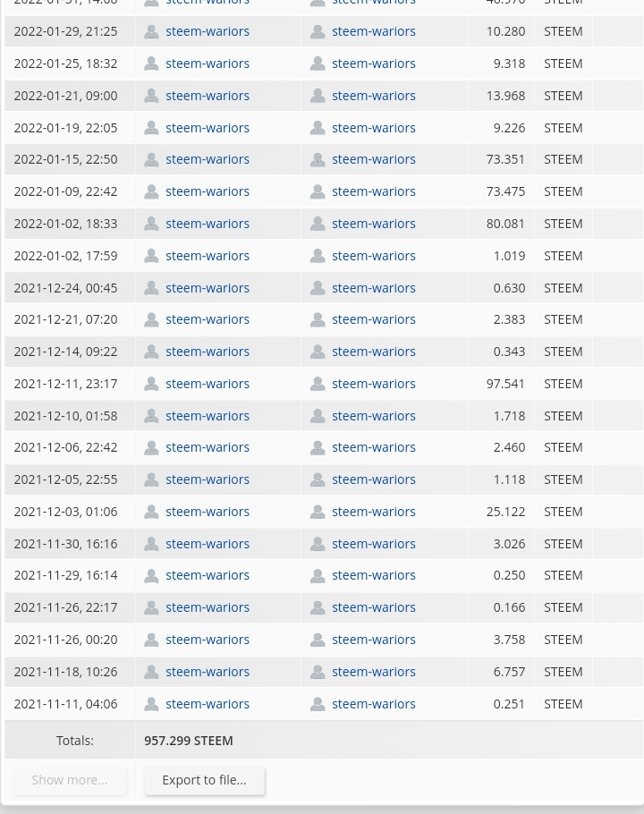Open recipient steem-wariors link for 2021-12-24
The height and width of the screenshot is (814, 644).
pyautogui.click(x=374, y=288)
